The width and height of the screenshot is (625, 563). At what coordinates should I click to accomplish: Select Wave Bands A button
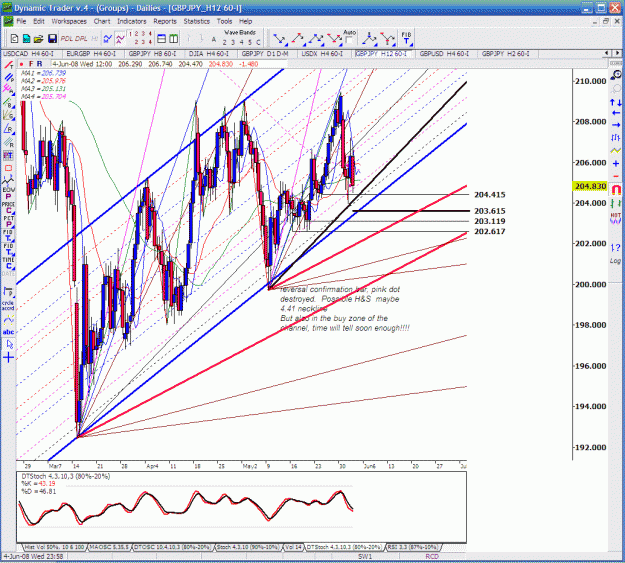[214, 40]
